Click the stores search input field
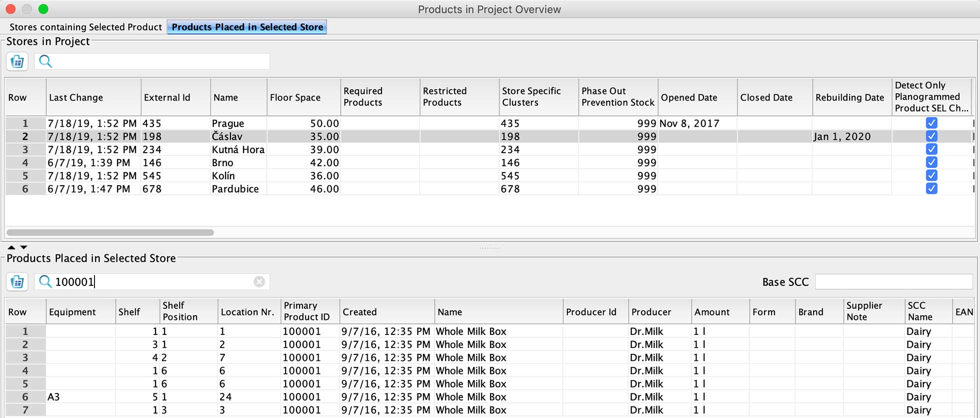 pos(160,62)
